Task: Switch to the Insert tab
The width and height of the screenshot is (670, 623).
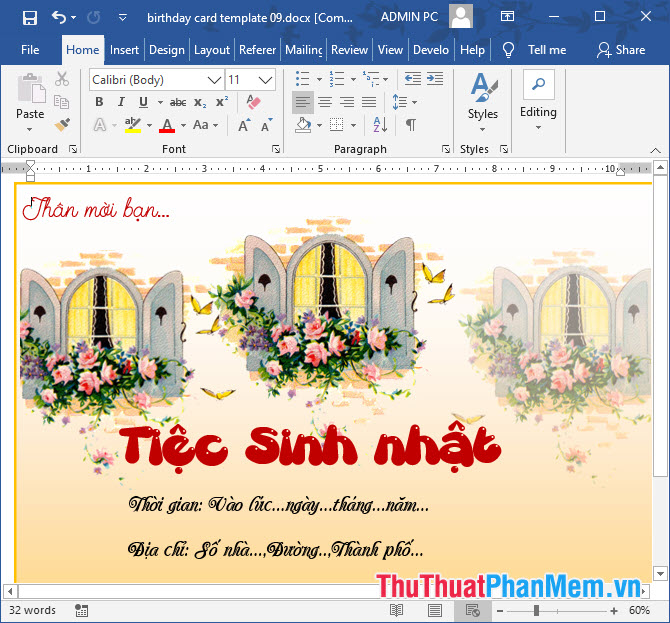Action: (124, 50)
